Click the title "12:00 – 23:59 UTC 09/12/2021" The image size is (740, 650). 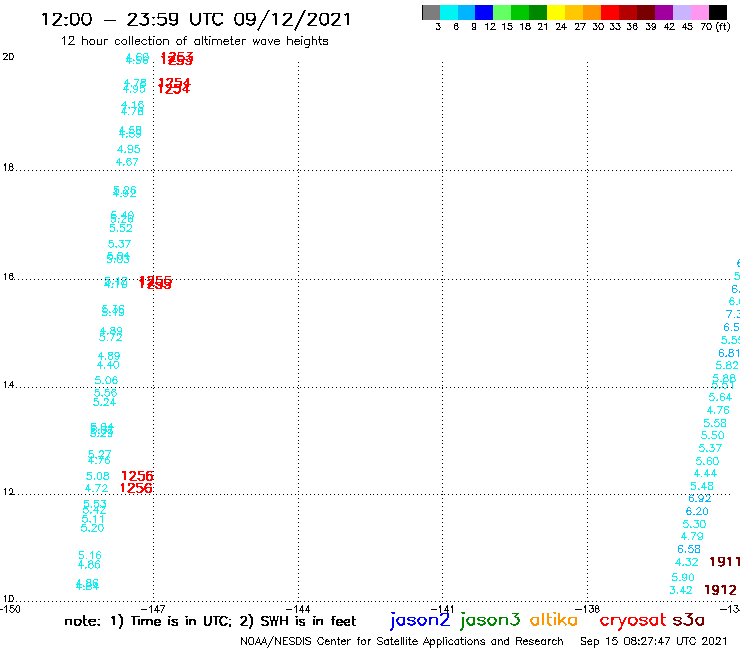[x=196, y=19]
